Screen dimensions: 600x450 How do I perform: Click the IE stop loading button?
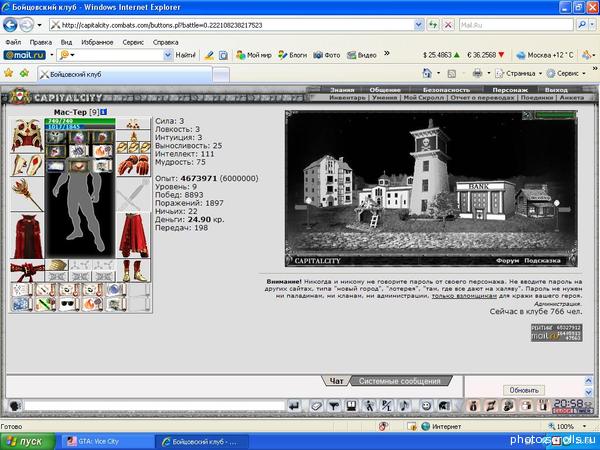tap(448, 25)
